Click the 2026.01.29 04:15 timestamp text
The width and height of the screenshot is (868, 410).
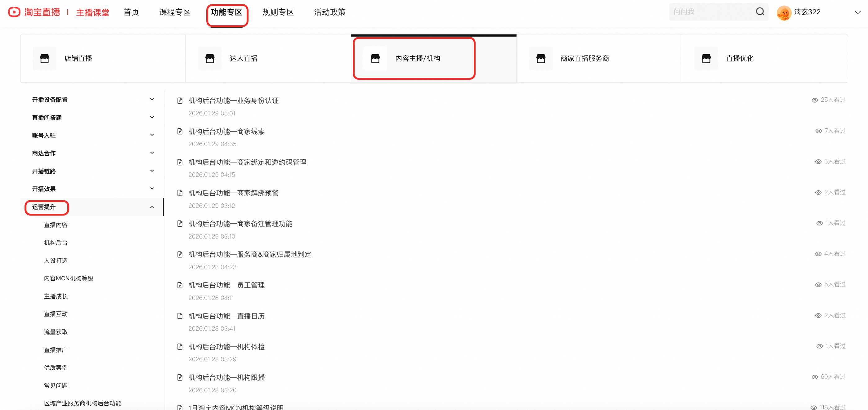(x=212, y=175)
